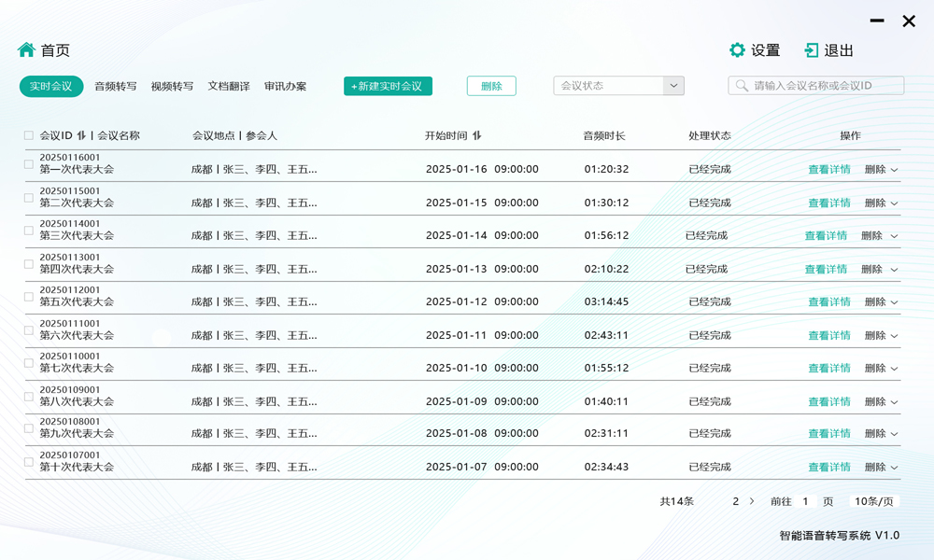The height and width of the screenshot is (560, 934).
Task: Minimize the application window
Action: (x=877, y=21)
